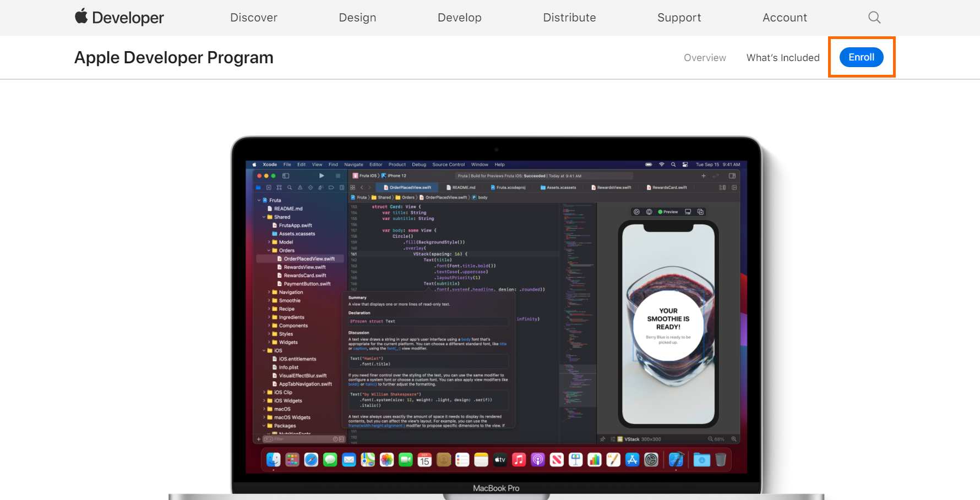Switch to the RewardsView.swift editor tab
The width and height of the screenshot is (980, 500).
click(611, 188)
